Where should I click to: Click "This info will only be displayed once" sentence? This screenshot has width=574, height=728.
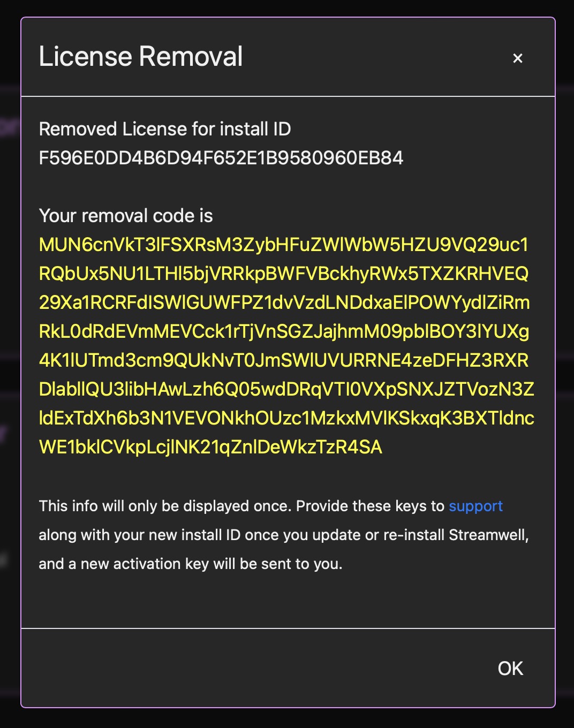(x=165, y=506)
